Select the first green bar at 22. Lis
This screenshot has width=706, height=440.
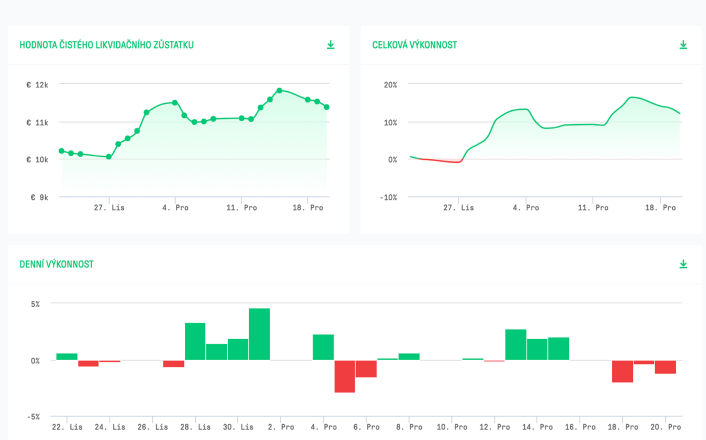67,357
